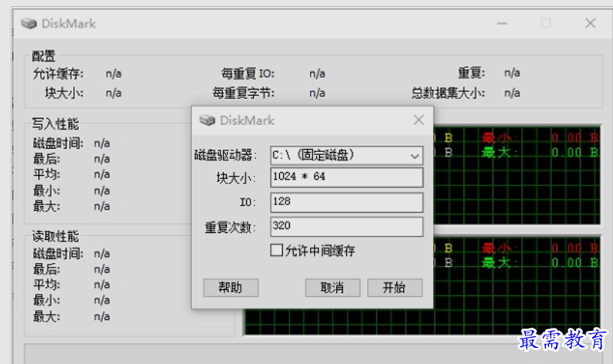Click green 最大 label in lower graph
This screenshot has height=364, width=613.
click(x=500, y=263)
